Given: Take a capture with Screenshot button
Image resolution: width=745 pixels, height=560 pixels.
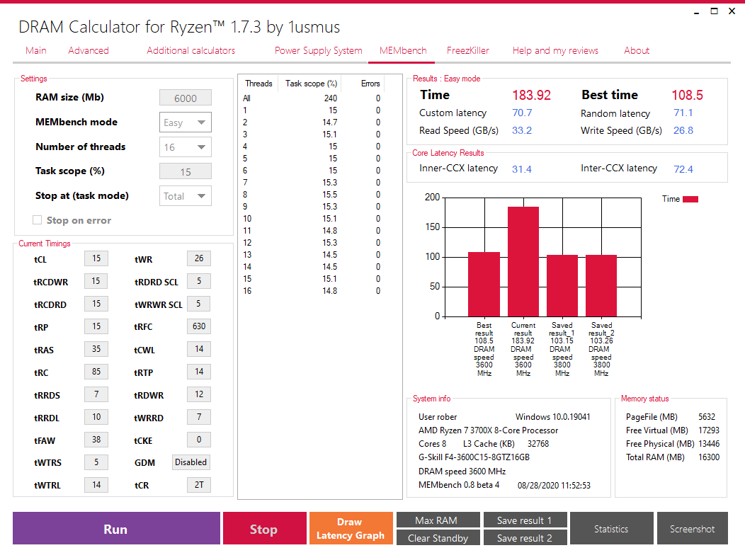Looking at the screenshot, I should pos(693,528).
